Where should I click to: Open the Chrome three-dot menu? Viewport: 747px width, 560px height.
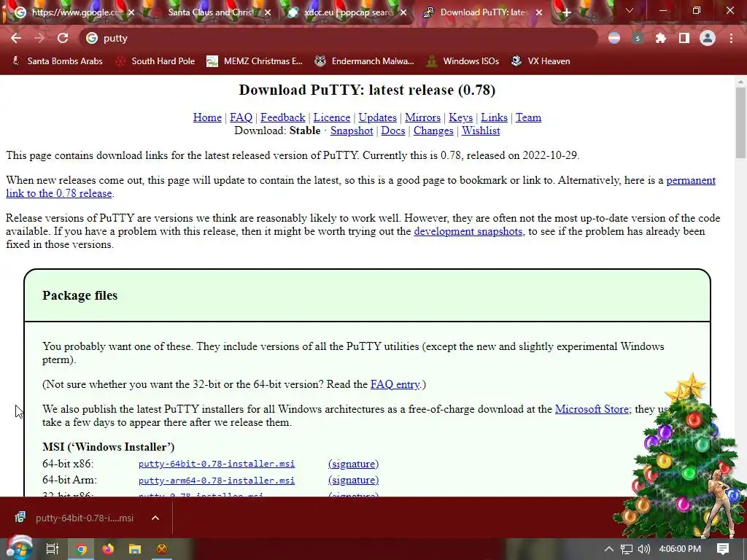pos(731,38)
